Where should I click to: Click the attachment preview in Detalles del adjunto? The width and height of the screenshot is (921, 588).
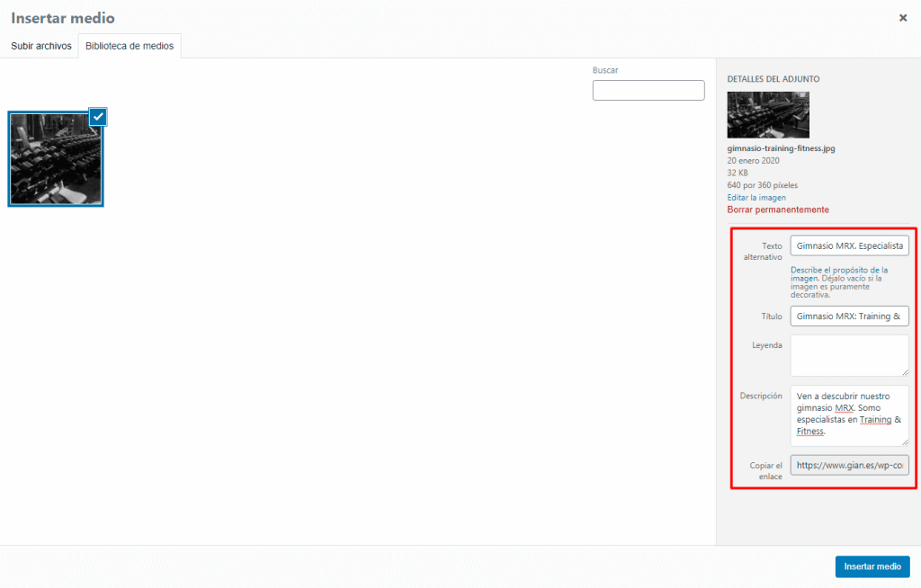pos(768,115)
